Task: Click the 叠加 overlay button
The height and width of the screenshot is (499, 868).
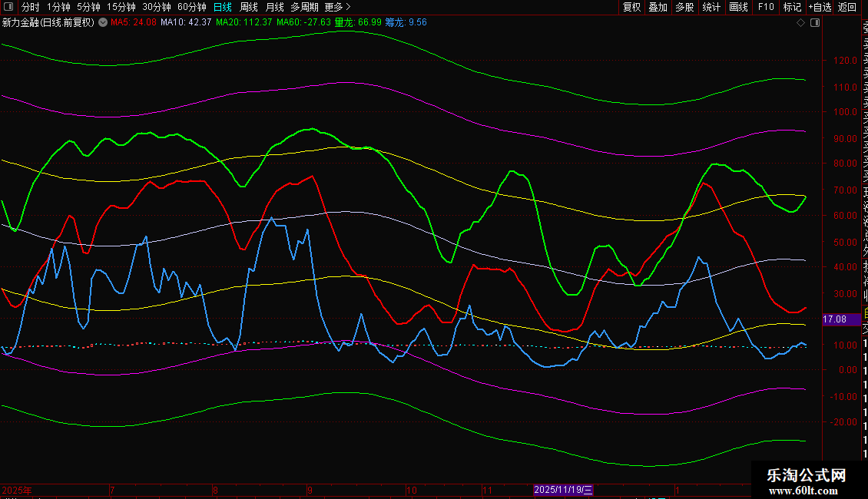Action: click(x=658, y=7)
